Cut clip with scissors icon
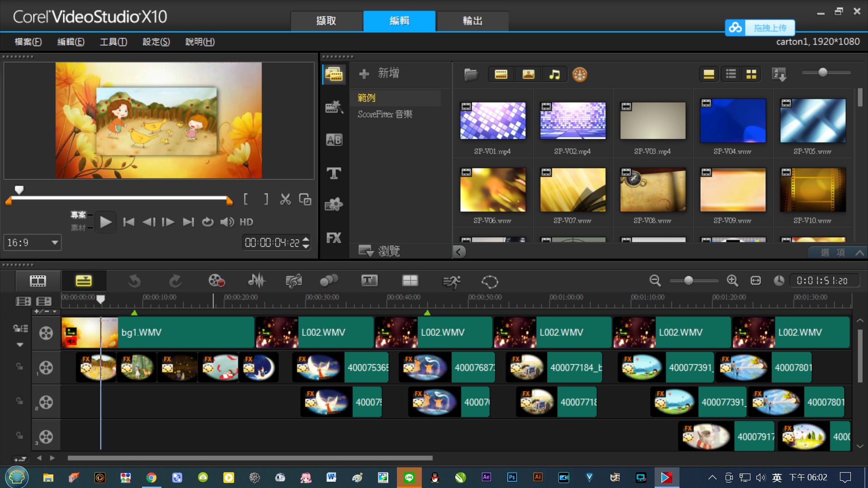Screen dimensions: 868x488 click(x=285, y=199)
